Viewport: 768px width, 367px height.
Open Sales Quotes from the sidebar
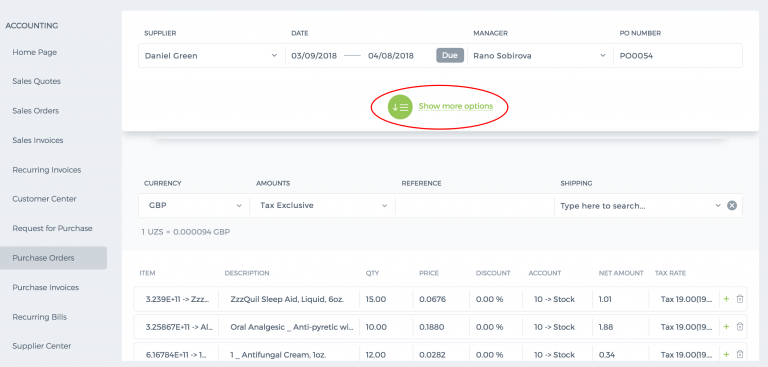click(x=37, y=81)
